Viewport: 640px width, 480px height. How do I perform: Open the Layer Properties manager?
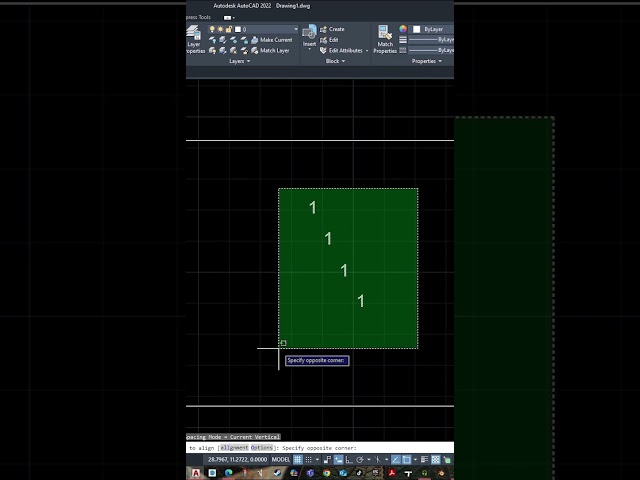pyautogui.click(x=194, y=40)
